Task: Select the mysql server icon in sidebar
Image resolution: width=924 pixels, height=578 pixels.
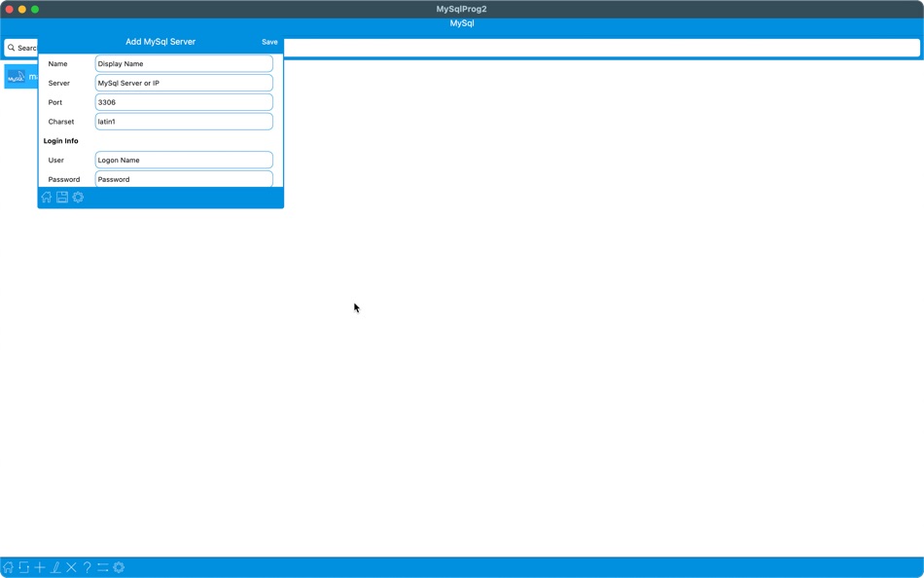Action: (x=16, y=76)
